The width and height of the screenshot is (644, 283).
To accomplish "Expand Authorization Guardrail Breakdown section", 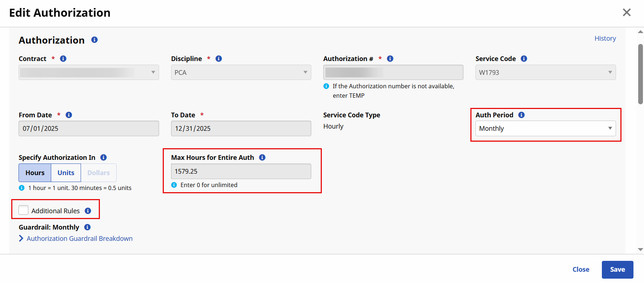I will [79, 238].
